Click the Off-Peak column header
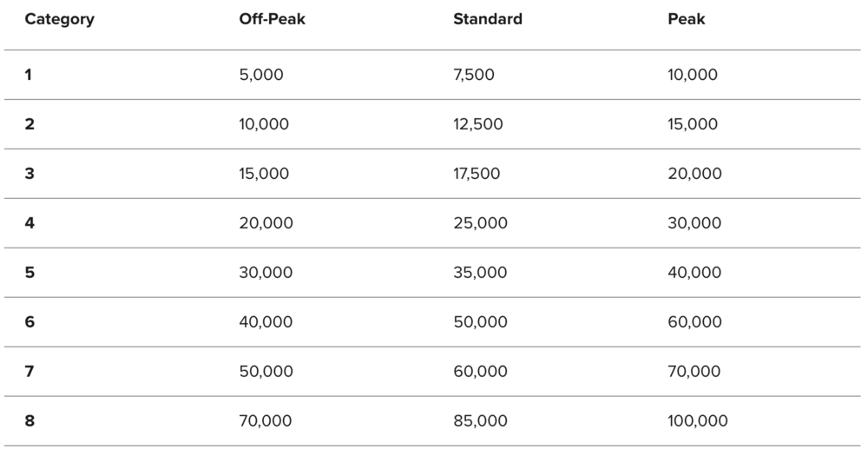868x463 pixels. point(272,19)
